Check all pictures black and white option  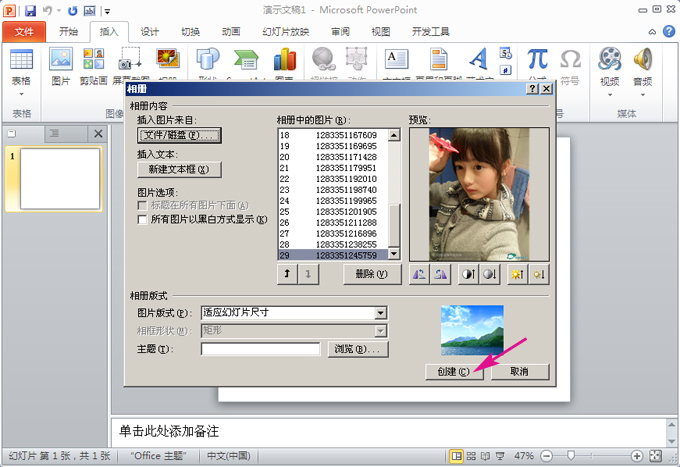coord(142,220)
